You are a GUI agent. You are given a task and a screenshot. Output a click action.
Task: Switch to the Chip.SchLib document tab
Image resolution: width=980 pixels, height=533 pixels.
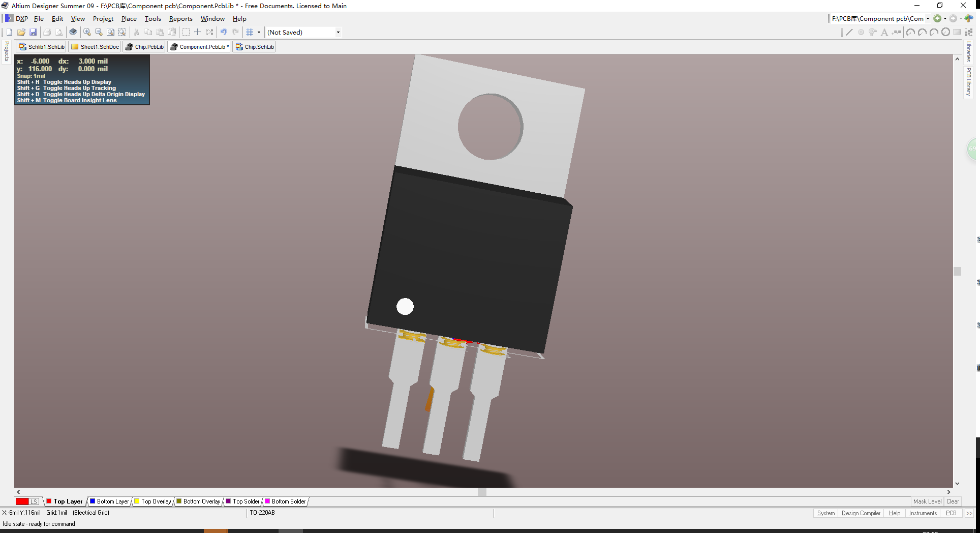click(255, 47)
